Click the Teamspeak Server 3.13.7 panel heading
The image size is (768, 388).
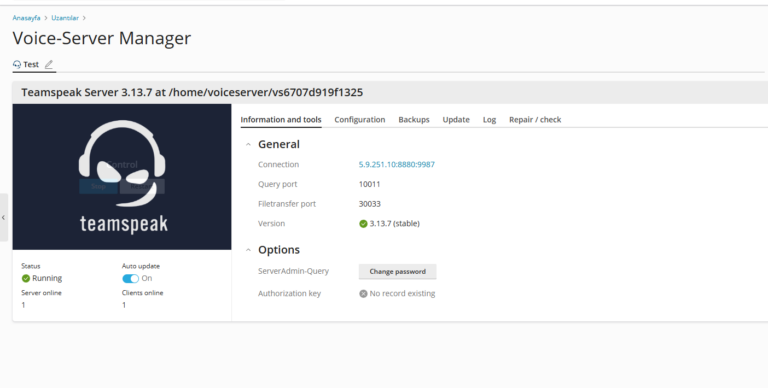(x=192, y=93)
